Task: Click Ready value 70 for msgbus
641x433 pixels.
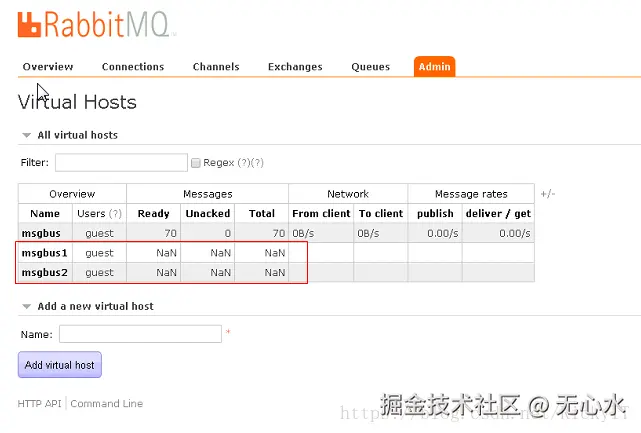Action: click(x=170, y=233)
